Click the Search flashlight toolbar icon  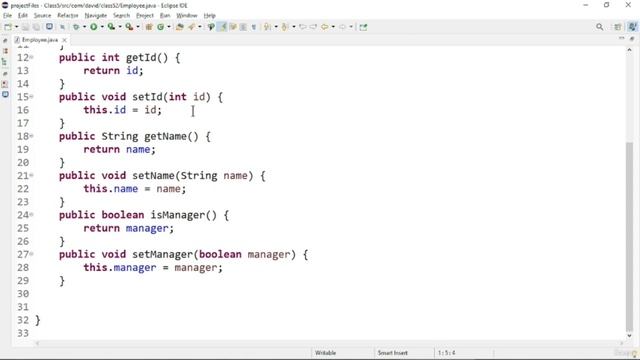click(x=191, y=27)
